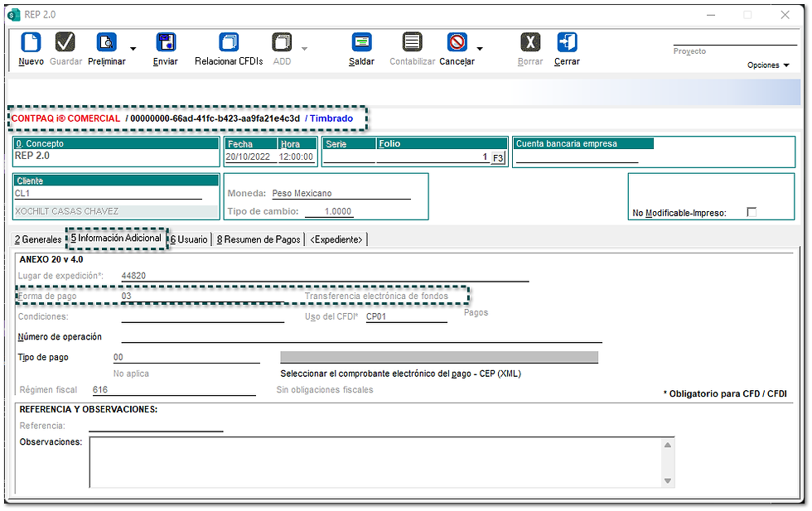Click the Sin obligaciones fiscales text
Viewport: 812px width, 511px height.
click(325, 390)
